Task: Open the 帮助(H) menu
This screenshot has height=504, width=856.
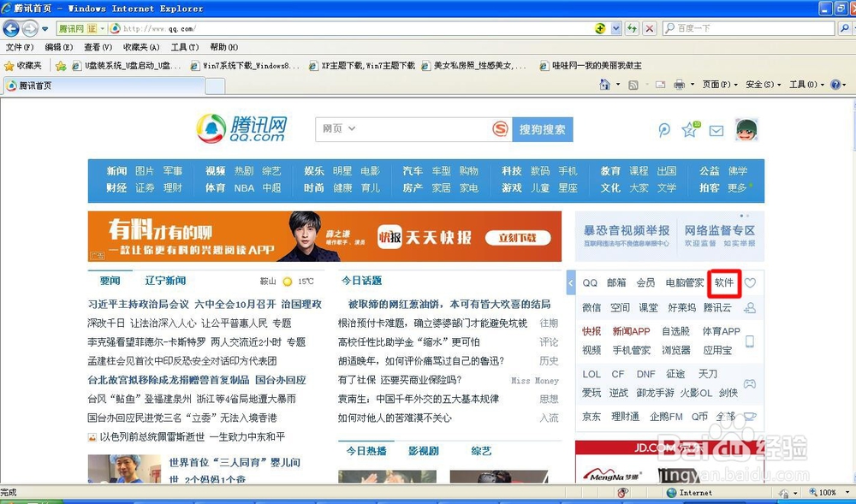Action: pos(223,47)
